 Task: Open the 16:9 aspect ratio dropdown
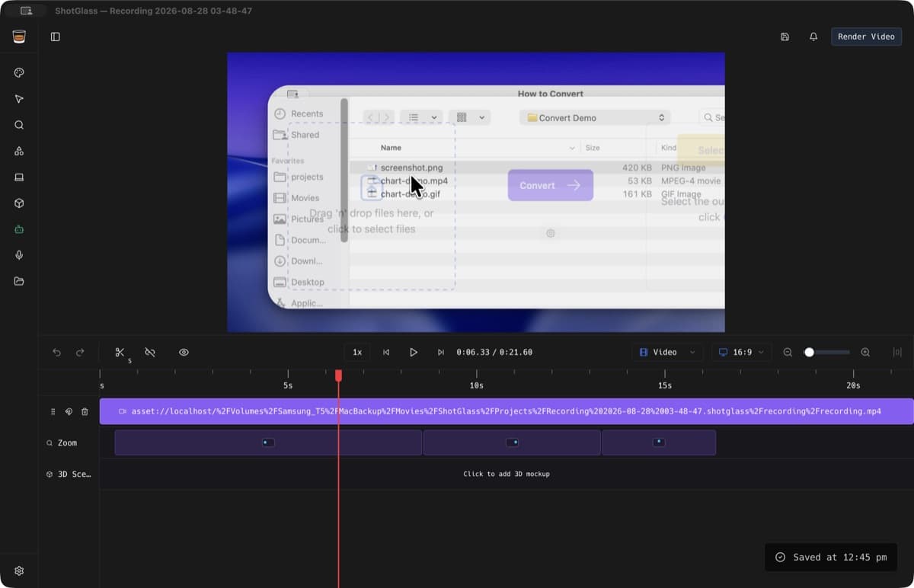(x=742, y=353)
